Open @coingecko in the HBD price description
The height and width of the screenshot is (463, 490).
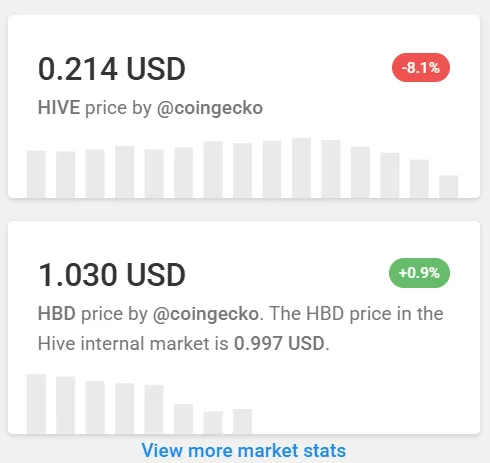point(206,314)
